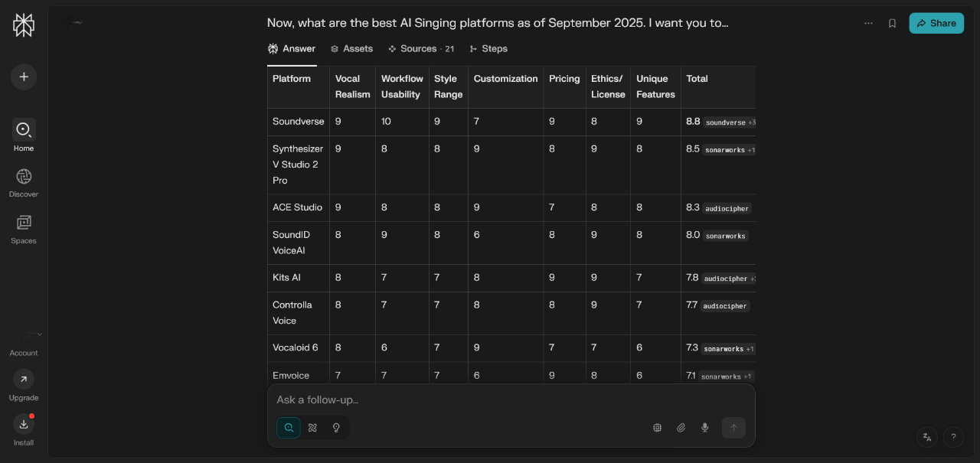The image size is (980, 463).
Task: Click audiocipher chip in Kits AI row
Action: (729, 279)
